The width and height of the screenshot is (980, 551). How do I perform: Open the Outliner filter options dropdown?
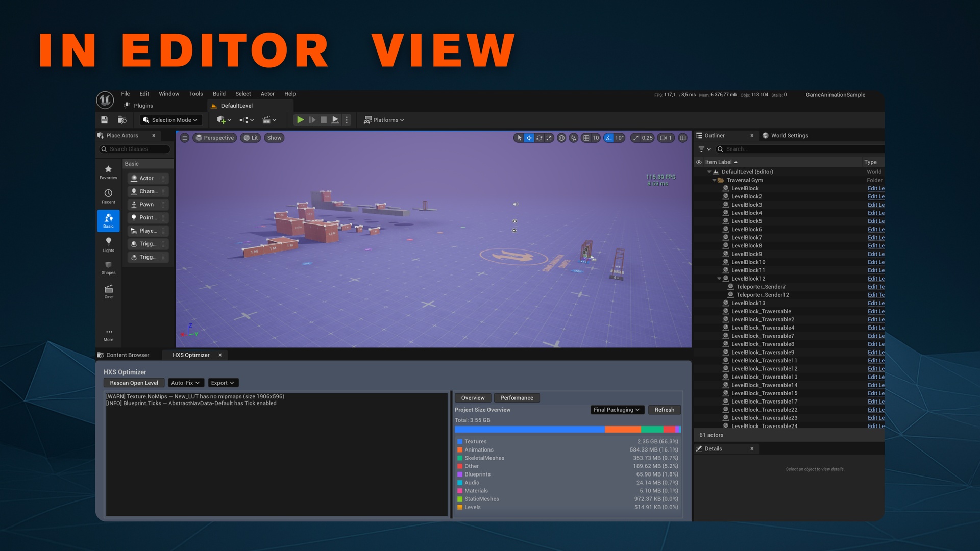pyautogui.click(x=704, y=149)
